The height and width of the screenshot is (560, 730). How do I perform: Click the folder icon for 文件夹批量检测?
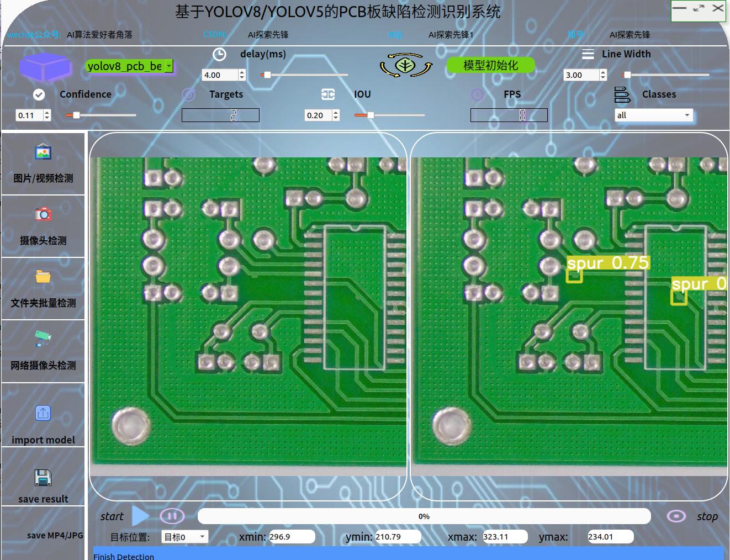(42, 276)
